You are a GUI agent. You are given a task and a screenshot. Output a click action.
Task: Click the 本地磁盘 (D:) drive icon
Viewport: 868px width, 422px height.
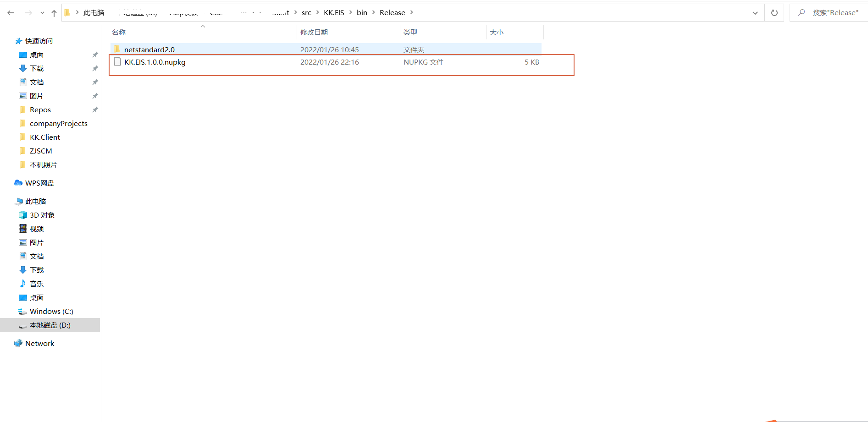coord(23,326)
